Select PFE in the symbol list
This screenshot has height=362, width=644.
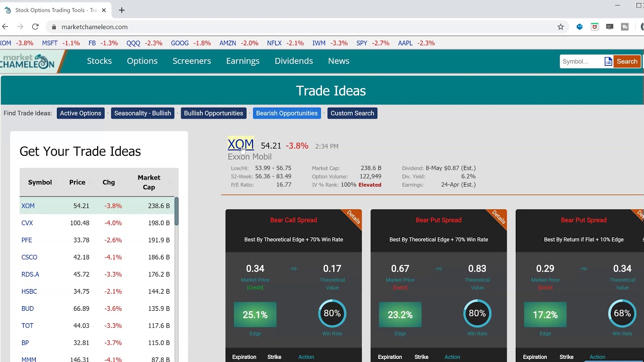pyautogui.click(x=27, y=240)
